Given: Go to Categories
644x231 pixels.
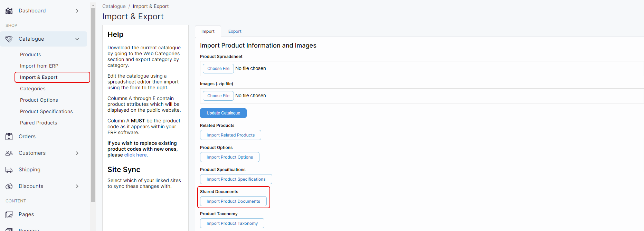Looking at the screenshot, I should [x=33, y=89].
